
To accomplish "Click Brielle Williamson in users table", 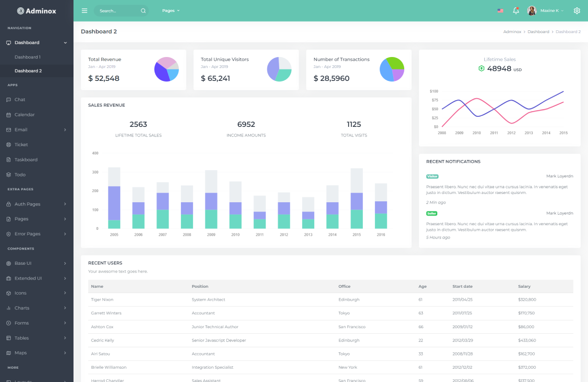I will pyautogui.click(x=108, y=367).
